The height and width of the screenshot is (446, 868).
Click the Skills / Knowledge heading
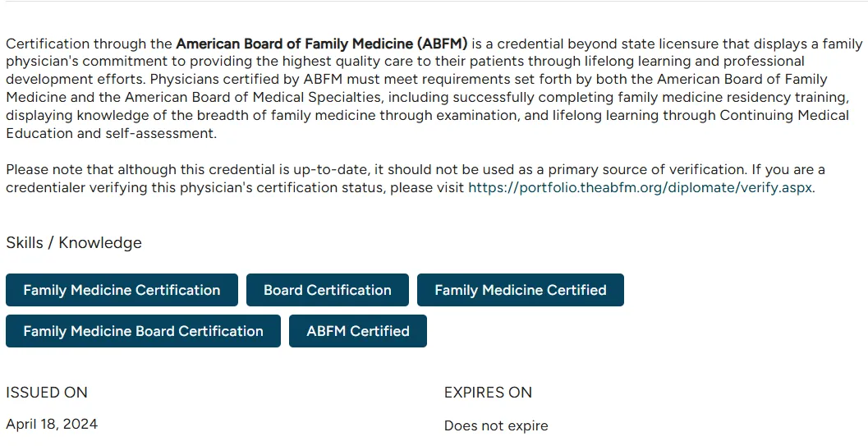coord(74,242)
